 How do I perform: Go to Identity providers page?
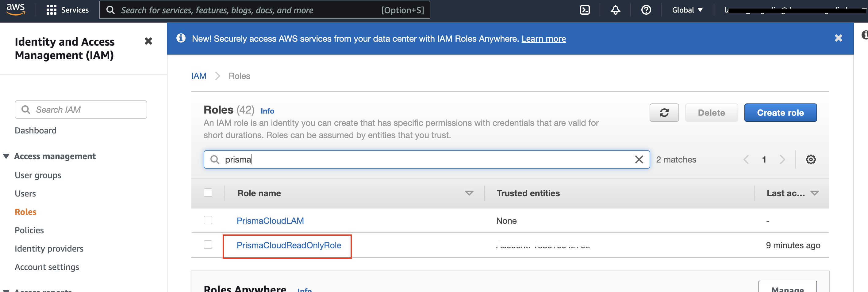tap(49, 249)
